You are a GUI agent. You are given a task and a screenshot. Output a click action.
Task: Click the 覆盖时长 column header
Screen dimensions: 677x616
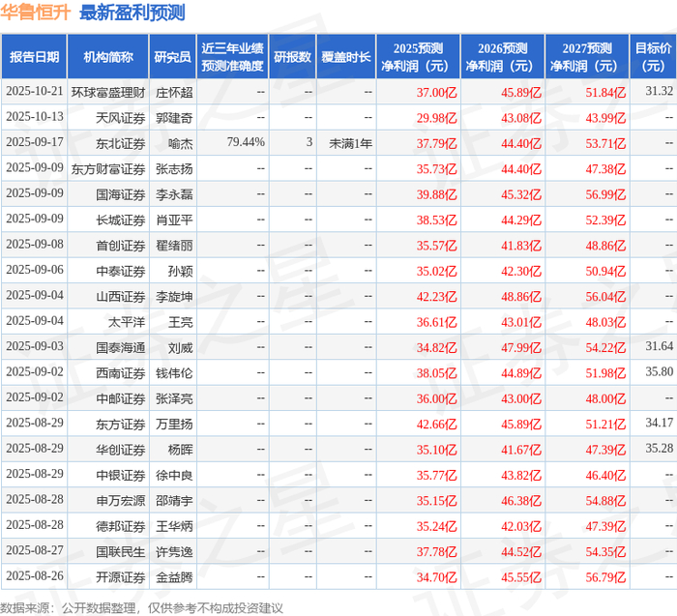point(346,56)
